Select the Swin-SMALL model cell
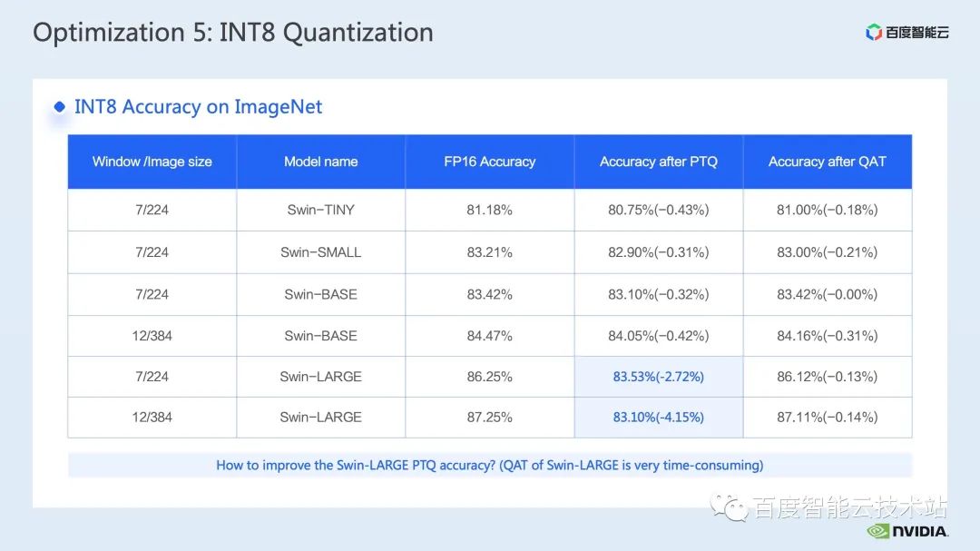This screenshot has height=551, width=980. click(x=321, y=252)
